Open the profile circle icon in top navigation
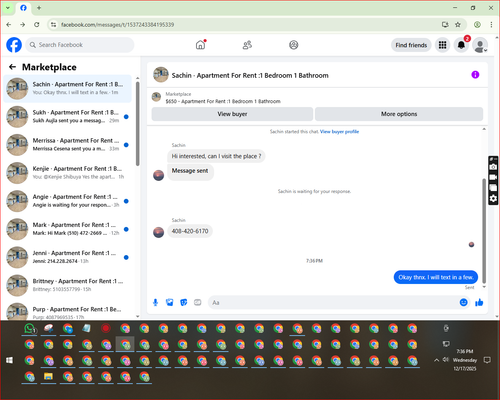The width and height of the screenshot is (500, 400). (x=294, y=45)
